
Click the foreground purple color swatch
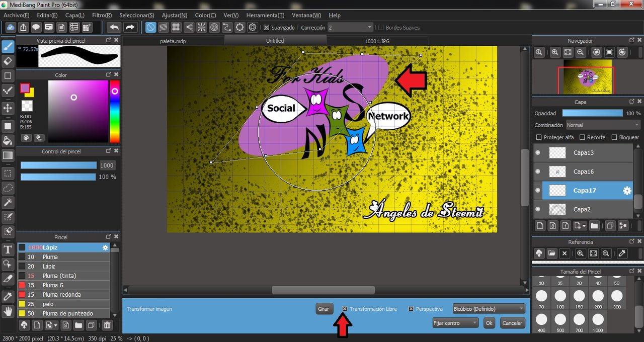pyautogui.click(x=25, y=88)
